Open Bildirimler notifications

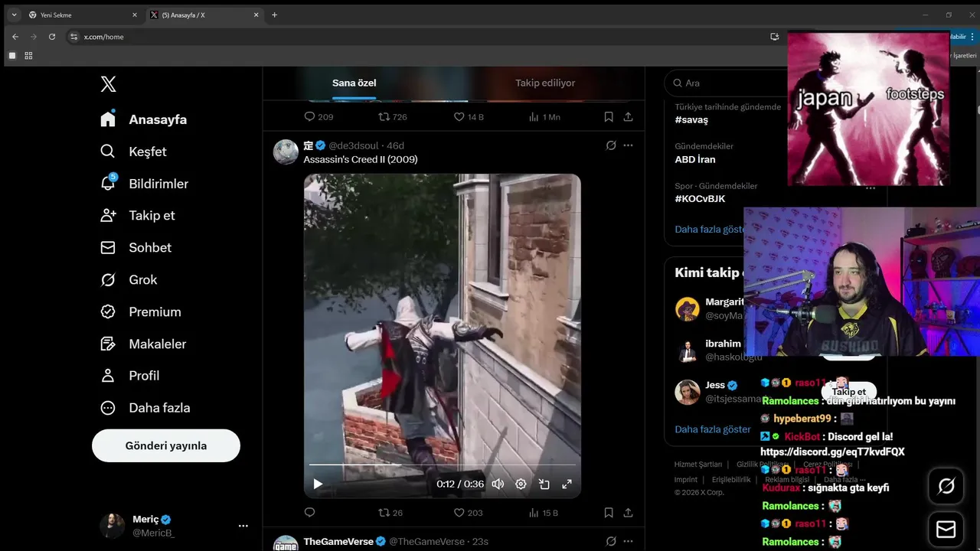[x=144, y=184]
